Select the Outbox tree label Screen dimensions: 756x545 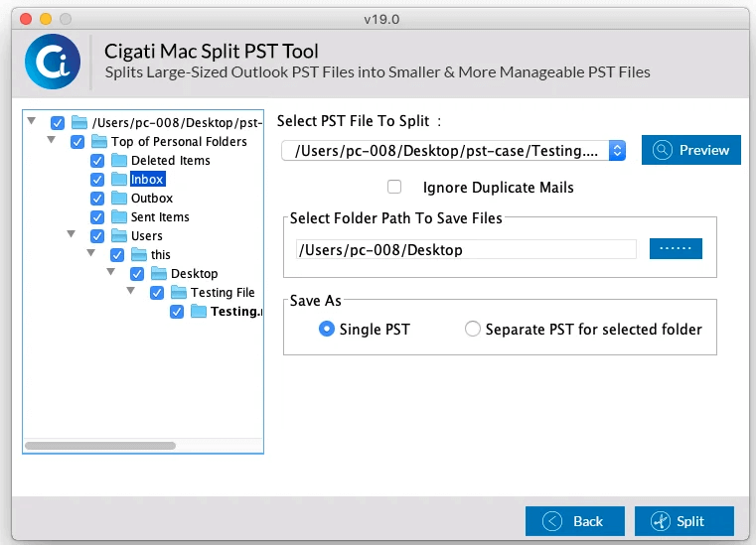[x=152, y=199]
